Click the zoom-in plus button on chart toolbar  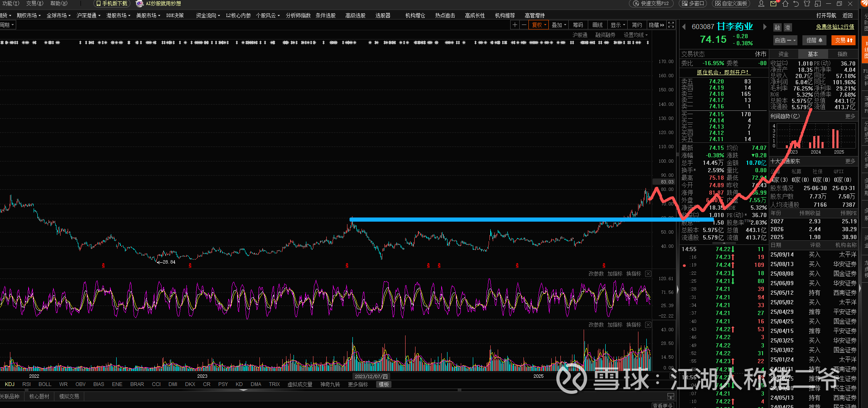click(x=515, y=25)
